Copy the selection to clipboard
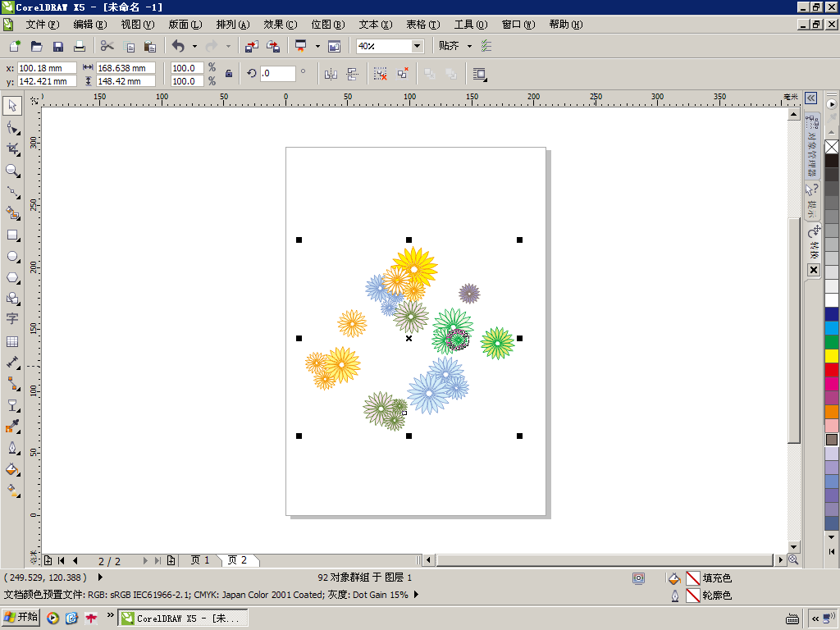Viewport: 840px width, 630px height. (130, 46)
